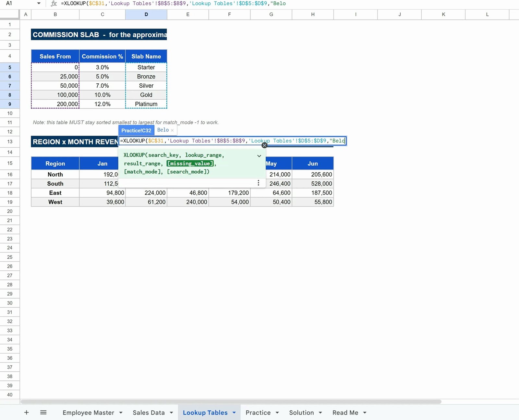Open Practice tab dropdown arrow

tap(277, 413)
